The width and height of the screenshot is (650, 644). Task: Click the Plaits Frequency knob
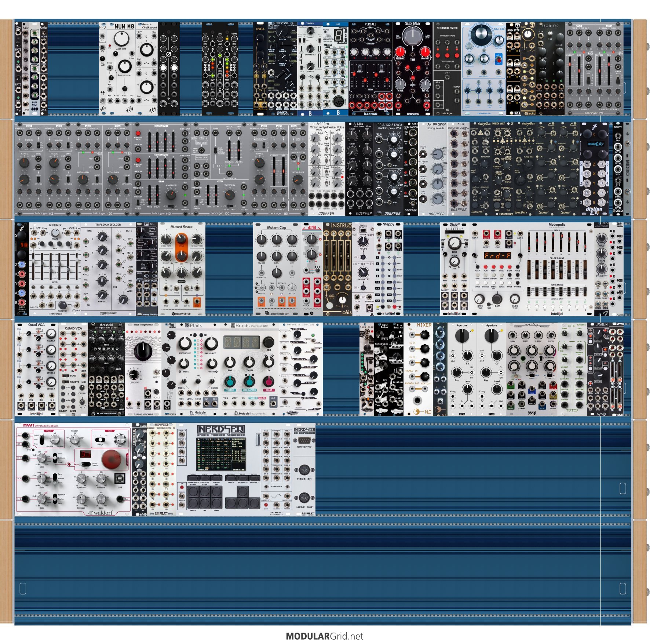coord(185,343)
